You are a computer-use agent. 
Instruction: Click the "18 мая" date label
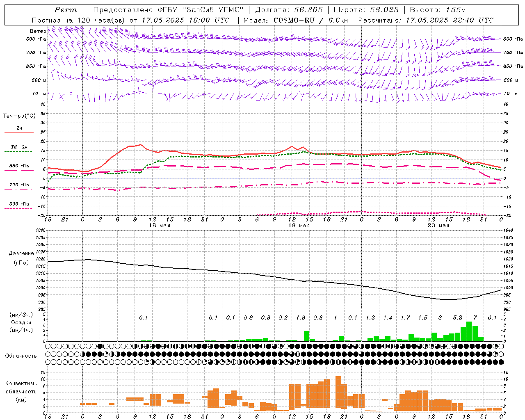pyautogui.click(x=160, y=226)
